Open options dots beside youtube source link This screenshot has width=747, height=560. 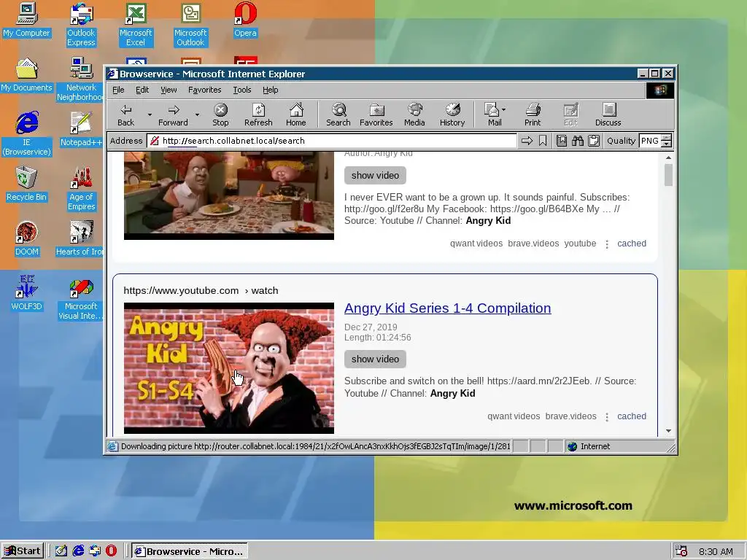coord(607,244)
